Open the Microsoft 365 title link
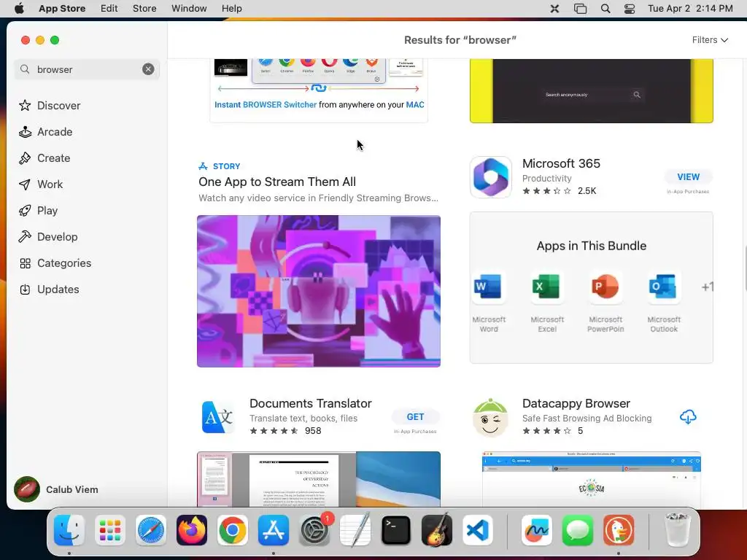 click(x=561, y=163)
